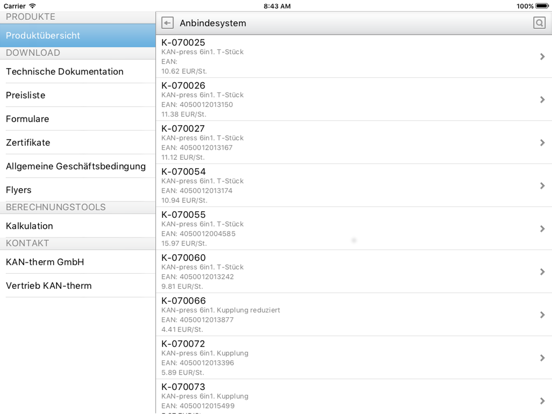The width and height of the screenshot is (552, 414).
Task: Select product title K-070027
Action: pyautogui.click(x=183, y=128)
